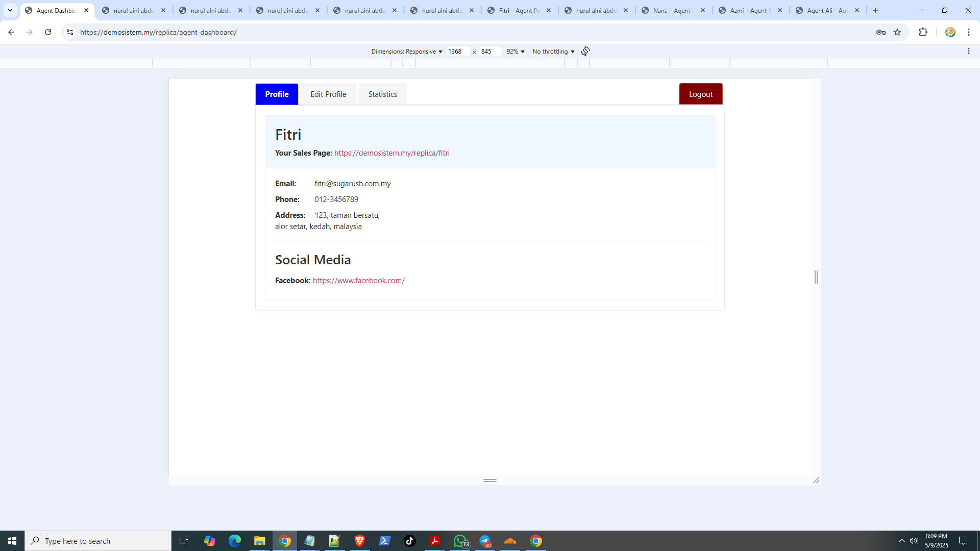Open the password manager key icon
Viewport: 980px width, 551px height.
point(881,32)
